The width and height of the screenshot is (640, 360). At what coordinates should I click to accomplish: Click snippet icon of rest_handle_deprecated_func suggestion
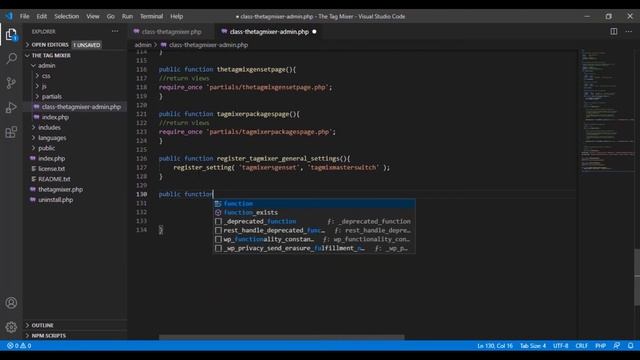tap(218, 230)
